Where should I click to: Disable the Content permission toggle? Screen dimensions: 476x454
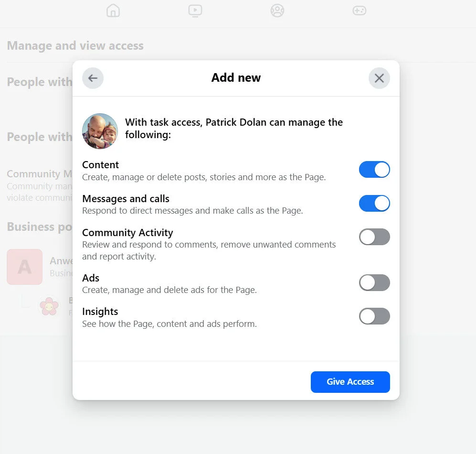(x=374, y=170)
